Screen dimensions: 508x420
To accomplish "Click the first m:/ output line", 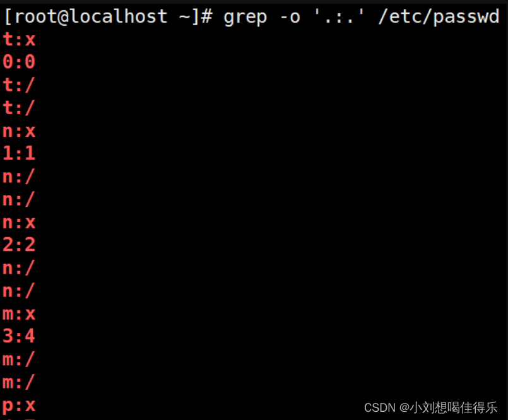I will 18,359.
